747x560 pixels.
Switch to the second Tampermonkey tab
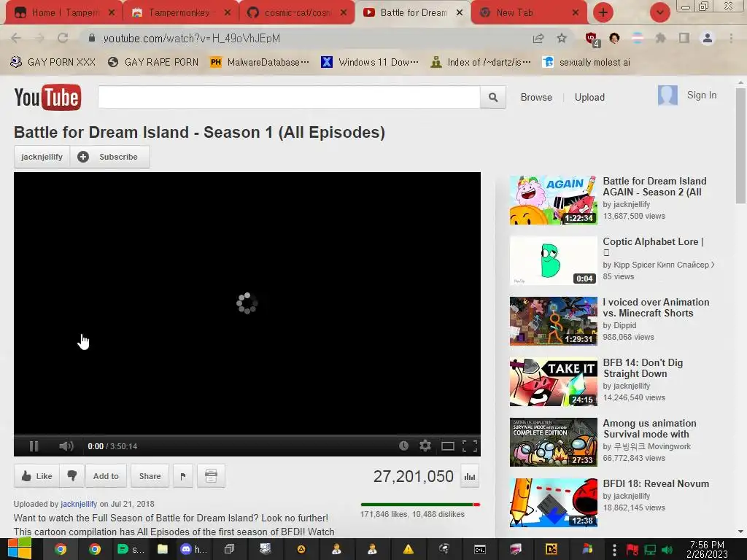[181, 12]
